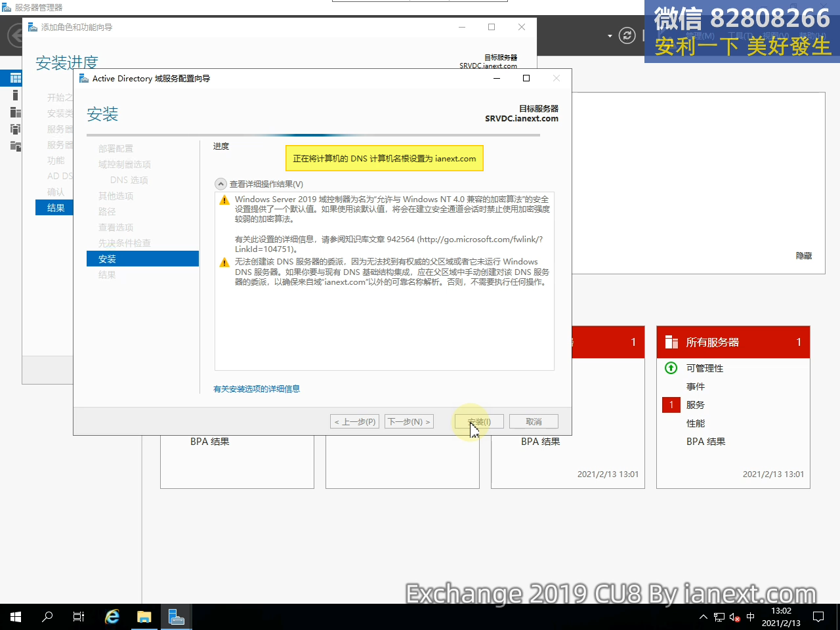Select the Local Server icon in sidebar

pos(15,95)
